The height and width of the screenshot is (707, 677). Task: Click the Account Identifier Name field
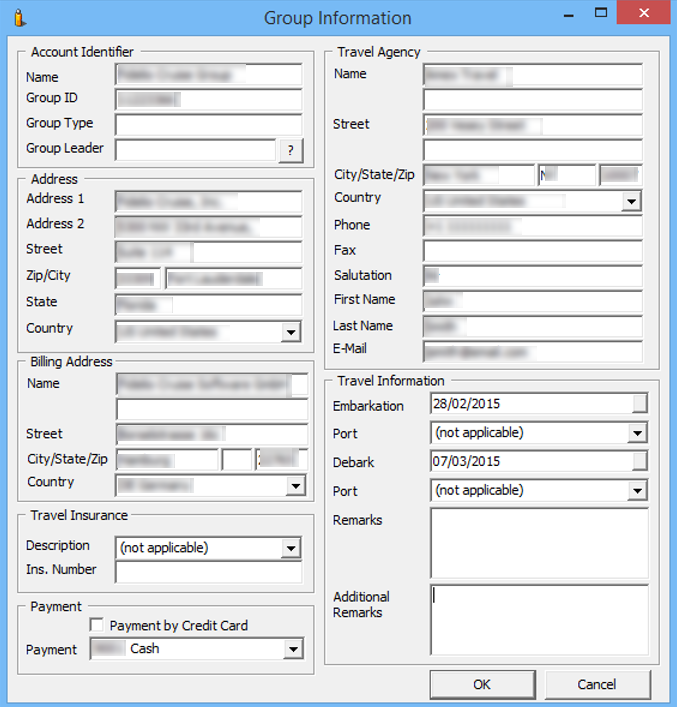click(x=209, y=74)
